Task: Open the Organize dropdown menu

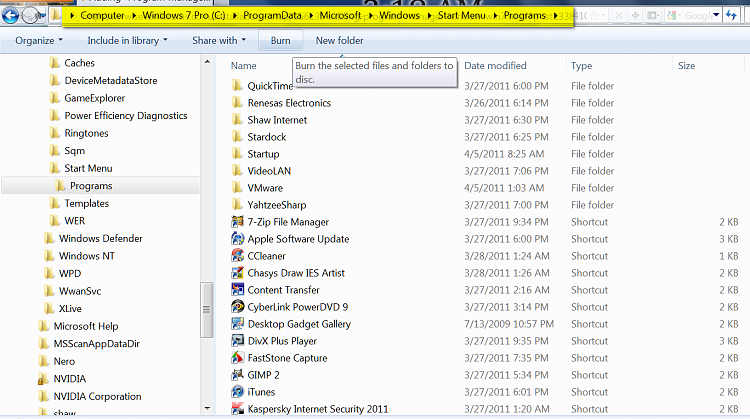Action: pyautogui.click(x=39, y=41)
